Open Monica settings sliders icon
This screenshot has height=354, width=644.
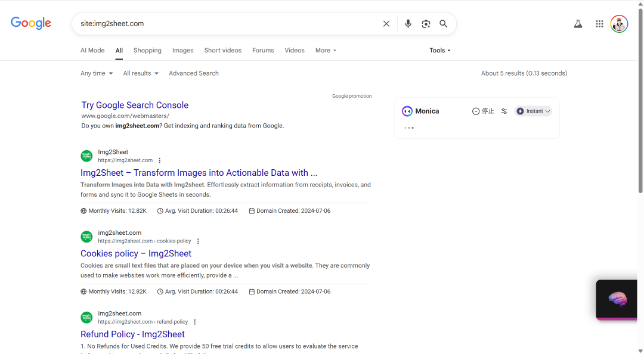[x=504, y=111]
